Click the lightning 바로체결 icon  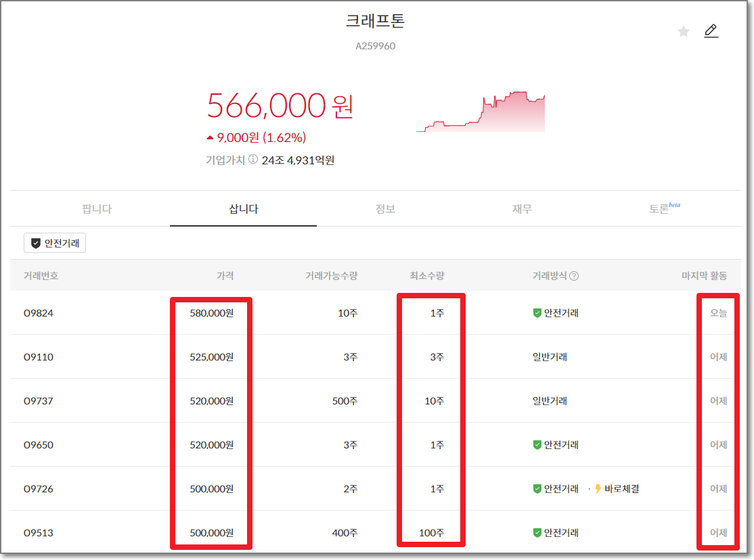click(598, 489)
